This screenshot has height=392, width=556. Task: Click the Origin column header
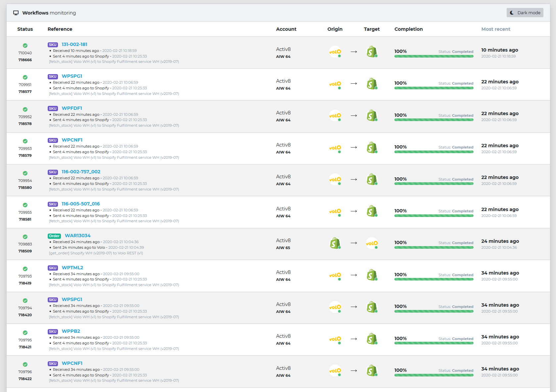[x=335, y=29]
